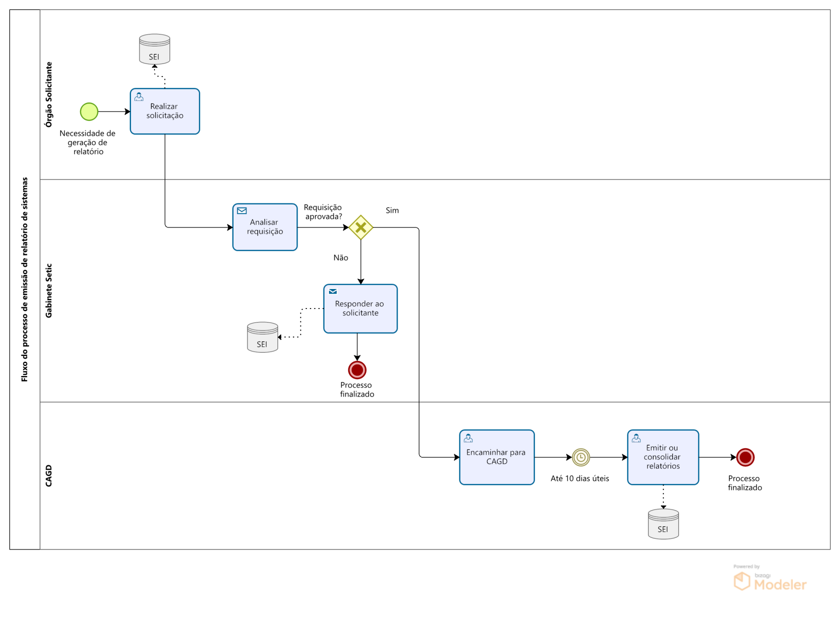Click the 'Órgão Solicitante' lane header

(48, 94)
